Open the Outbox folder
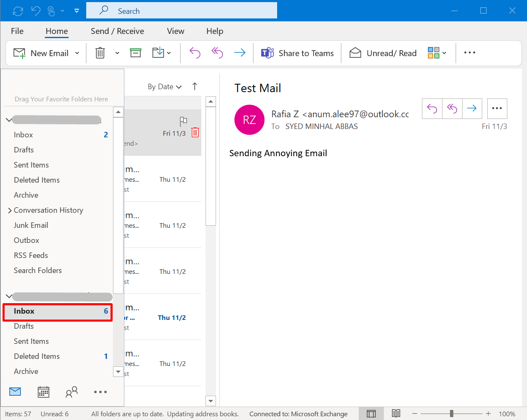The image size is (527, 420). click(26, 240)
